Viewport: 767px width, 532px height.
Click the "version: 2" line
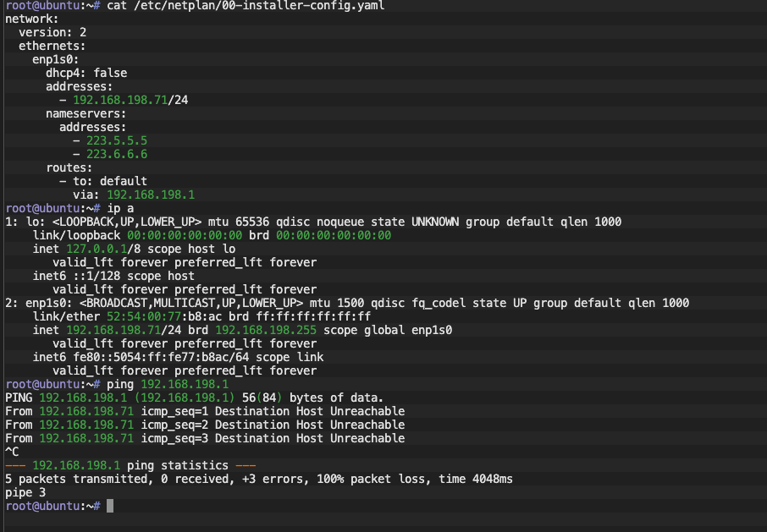coord(52,32)
